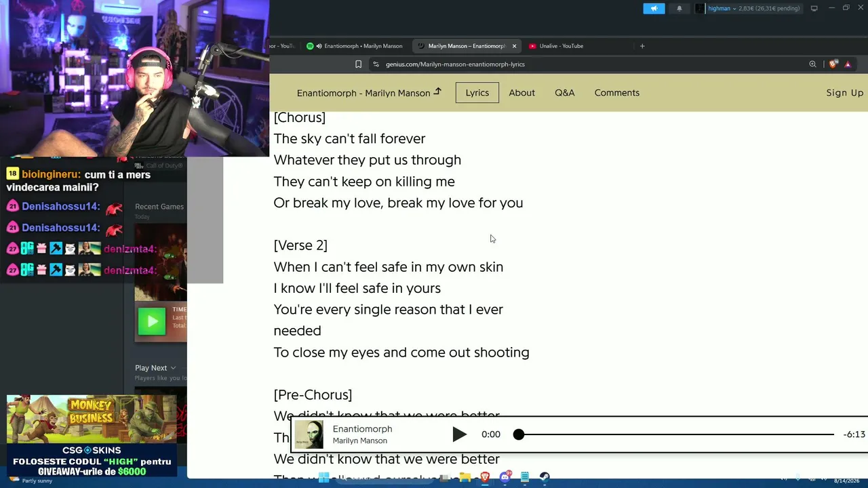Close the Marilyn Manson Genius tab

point(514,46)
